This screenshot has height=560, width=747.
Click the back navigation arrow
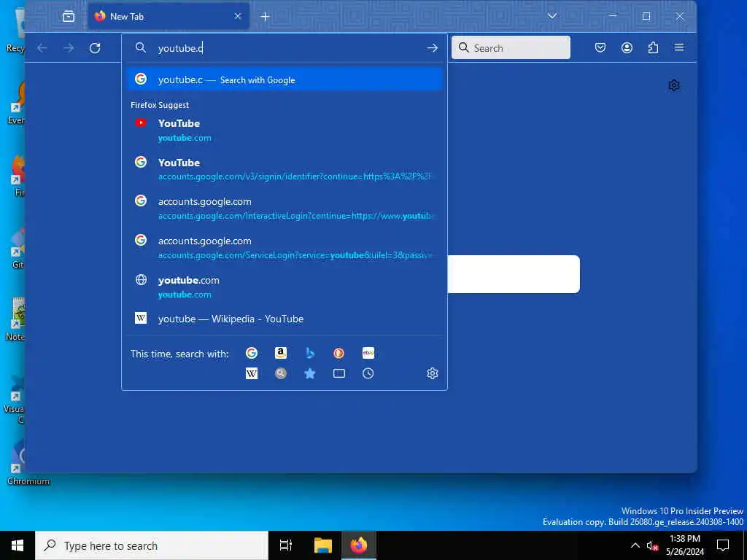42,47
